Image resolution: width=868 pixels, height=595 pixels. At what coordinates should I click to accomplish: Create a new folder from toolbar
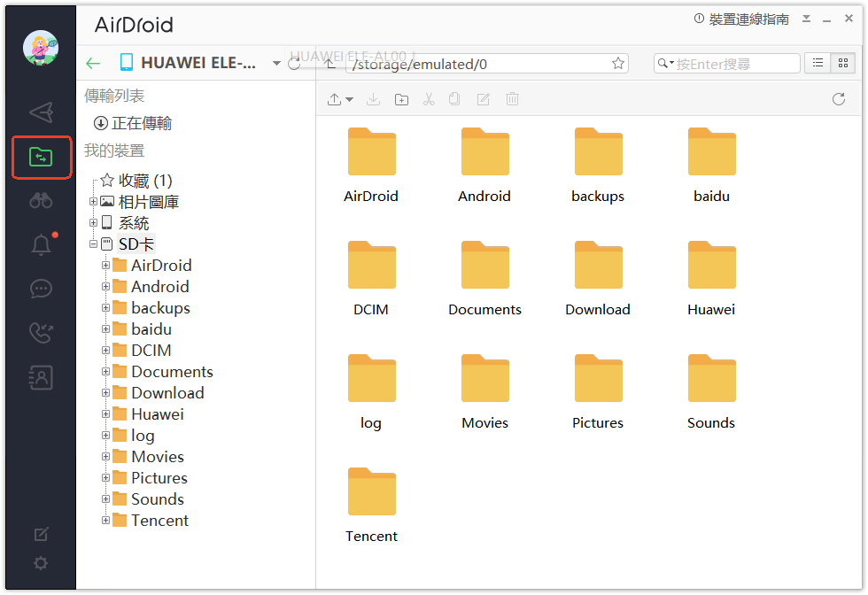[401, 100]
